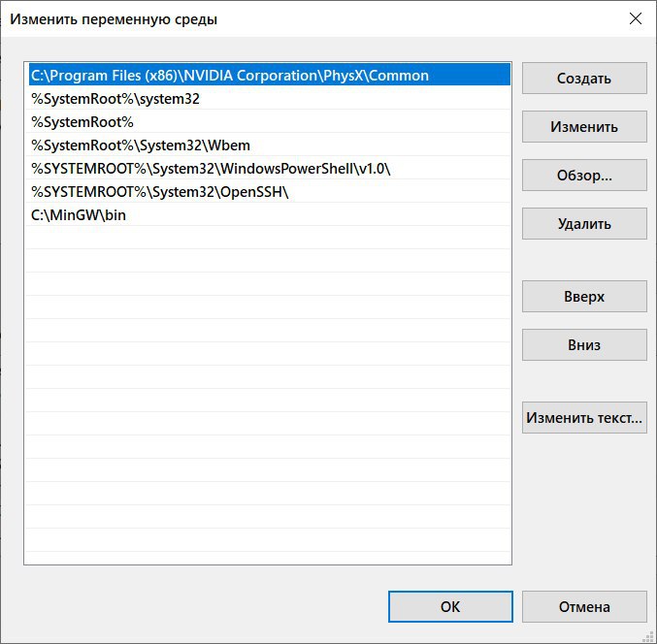Select the %SystemRoot%\system32 entry
Image resolution: width=657 pixels, height=644 pixels.
115,98
